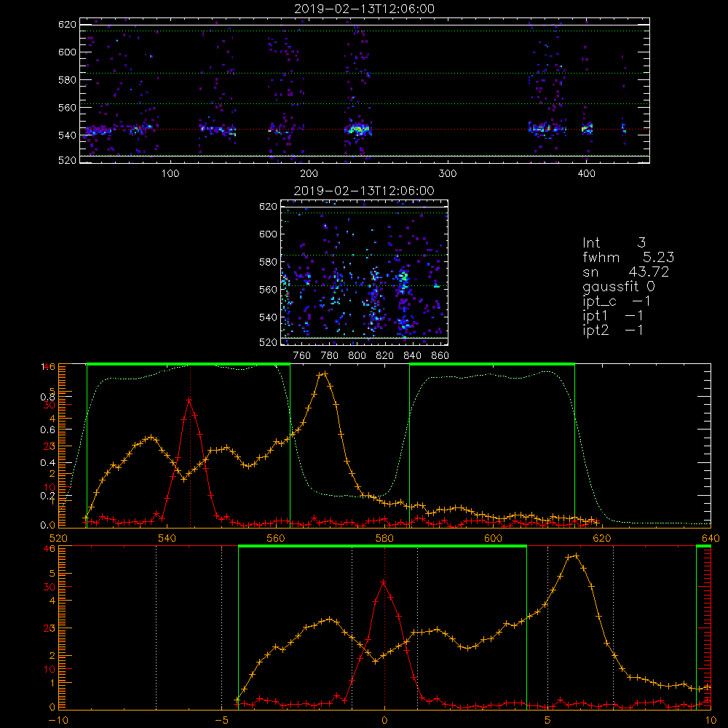Click x-axis label 0 beneath bottom plot center
Image resolution: width=728 pixels, height=728 pixels.
[x=384, y=721]
